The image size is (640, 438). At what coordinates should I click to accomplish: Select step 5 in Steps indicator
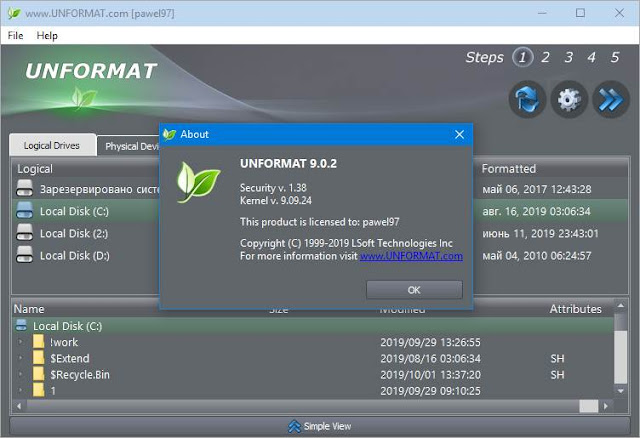point(615,57)
